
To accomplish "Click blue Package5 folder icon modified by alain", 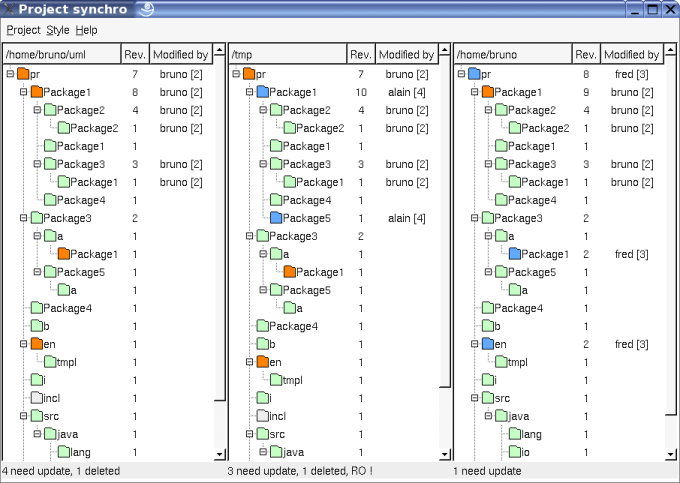I will tap(276, 218).
